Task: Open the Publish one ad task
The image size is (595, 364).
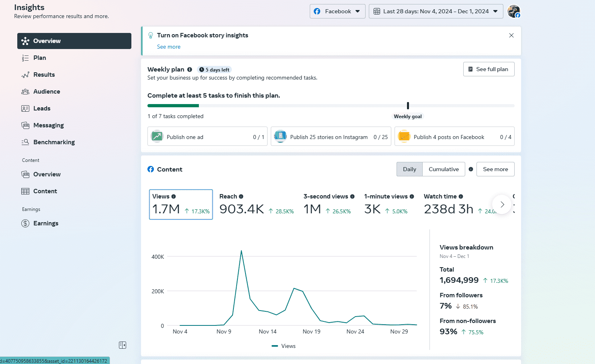Action: point(207,137)
